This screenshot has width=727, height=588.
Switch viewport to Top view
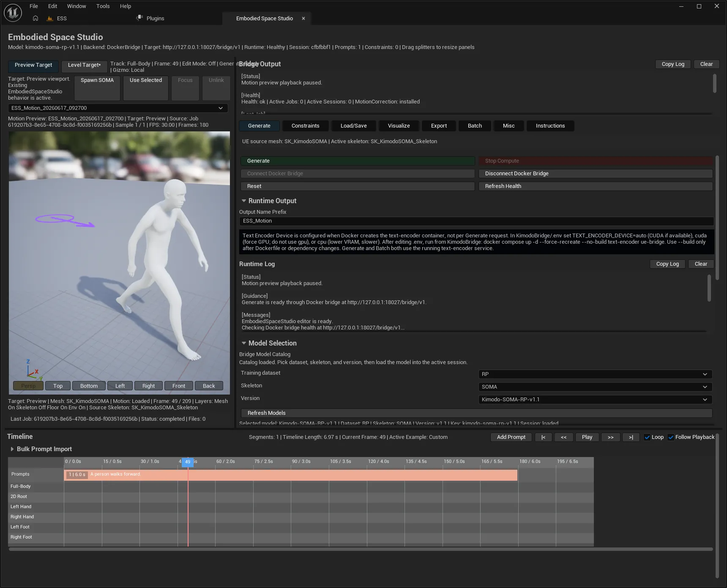tap(58, 386)
